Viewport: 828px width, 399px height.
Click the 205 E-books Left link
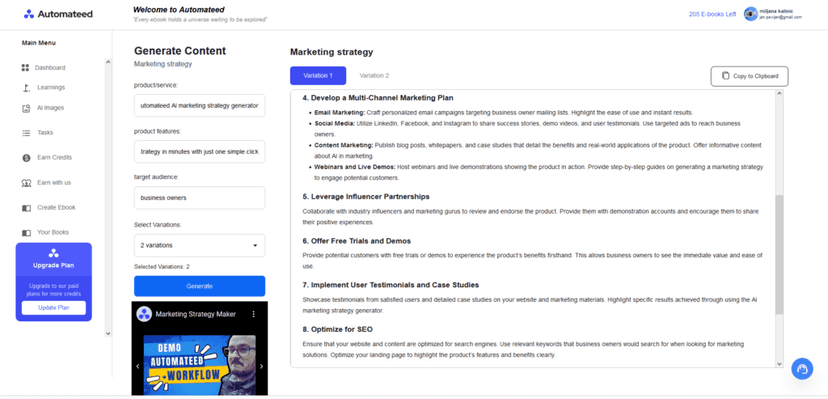(x=712, y=14)
